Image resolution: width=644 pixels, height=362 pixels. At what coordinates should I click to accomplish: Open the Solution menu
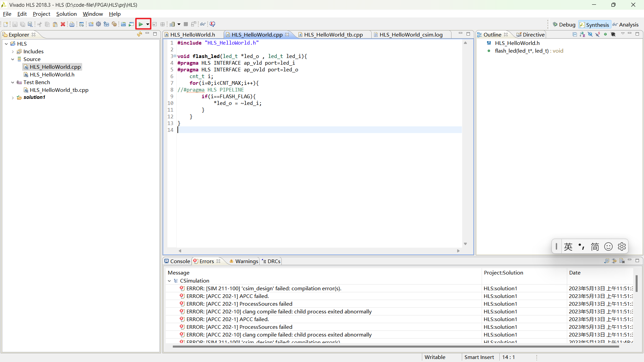click(x=66, y=14)
